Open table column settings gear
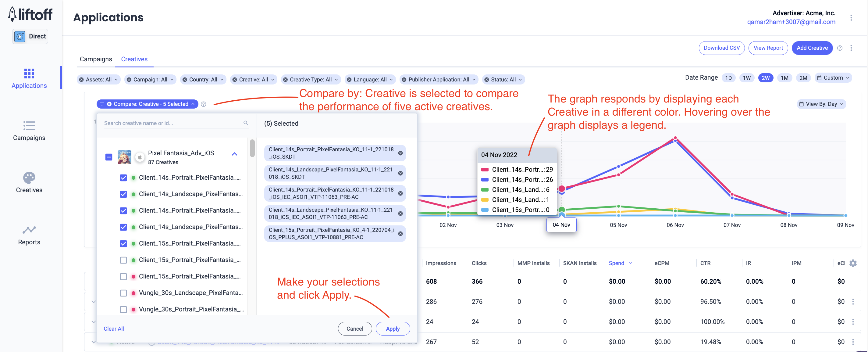This screenshot has width=868, height=352. [x=853, y=263]
